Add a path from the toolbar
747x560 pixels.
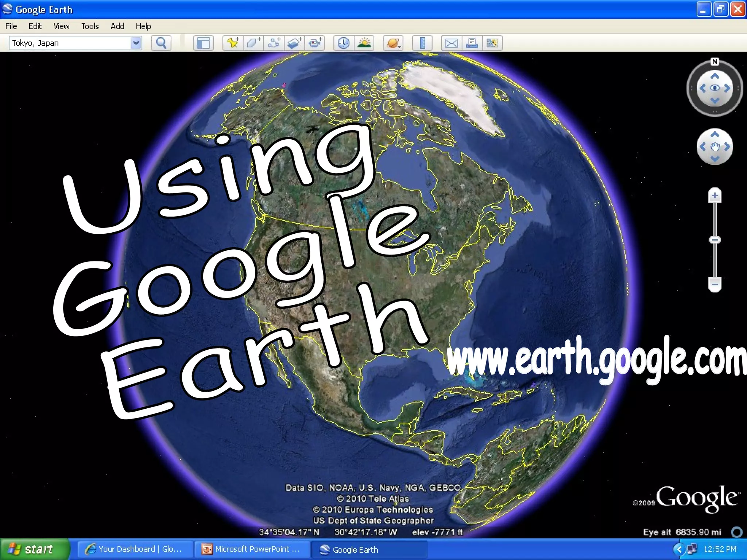[x=274, y=43]
